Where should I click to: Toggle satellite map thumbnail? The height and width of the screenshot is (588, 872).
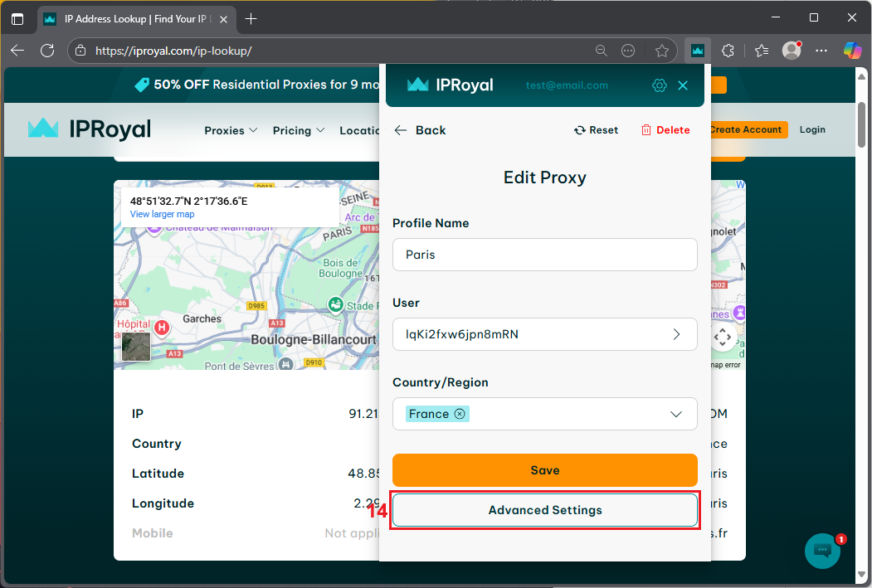tap(136, 346)
